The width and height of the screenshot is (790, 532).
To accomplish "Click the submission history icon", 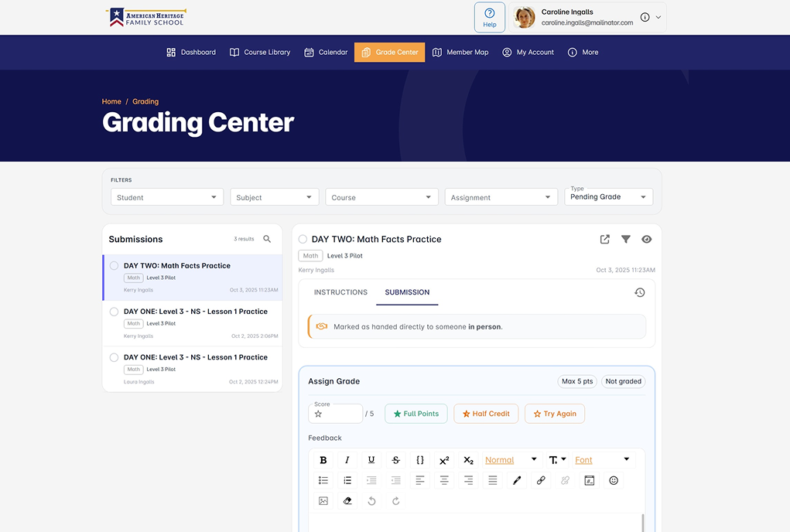I will (639, 292).
